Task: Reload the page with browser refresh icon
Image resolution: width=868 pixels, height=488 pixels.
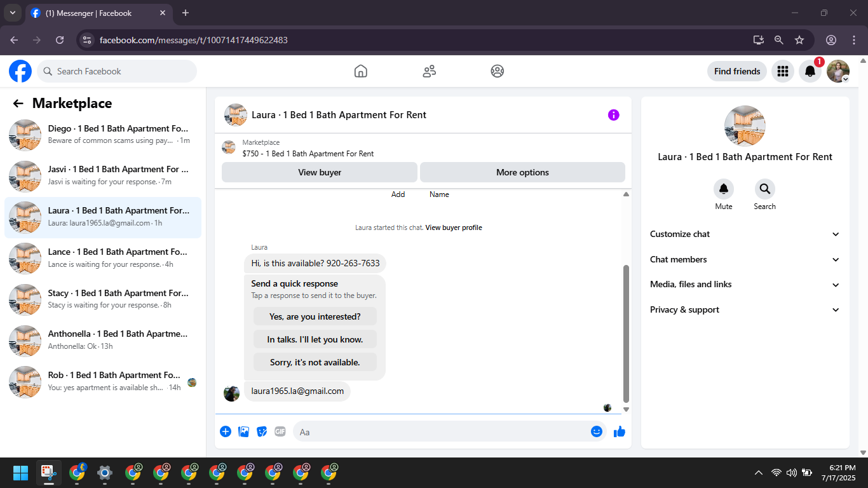Action: (x=60, y=40)
